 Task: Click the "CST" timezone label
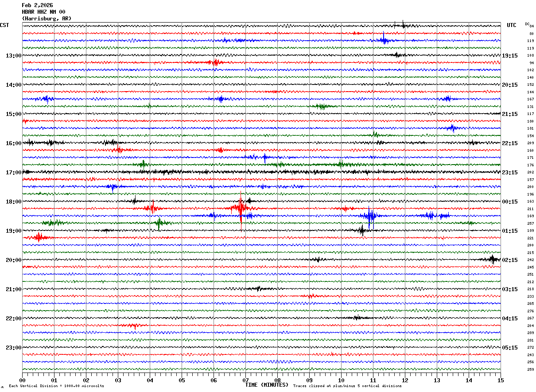(4, 25)
